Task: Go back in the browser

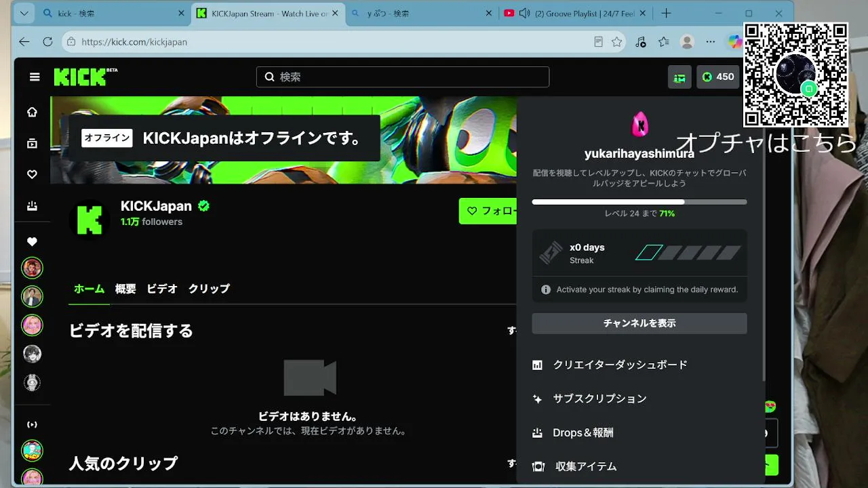Action: coord(24,42)
